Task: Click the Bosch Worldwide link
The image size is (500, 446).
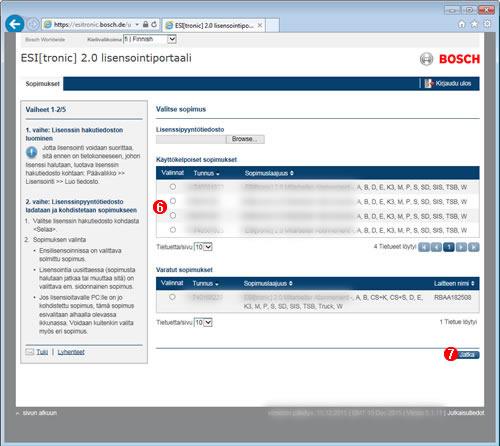Action: pos(45,40)
